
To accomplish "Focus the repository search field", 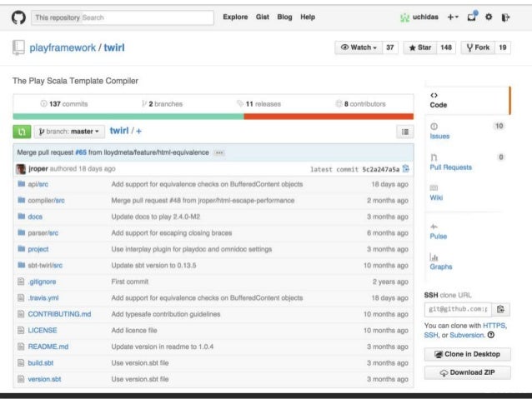I will click(x=123, y=17).
